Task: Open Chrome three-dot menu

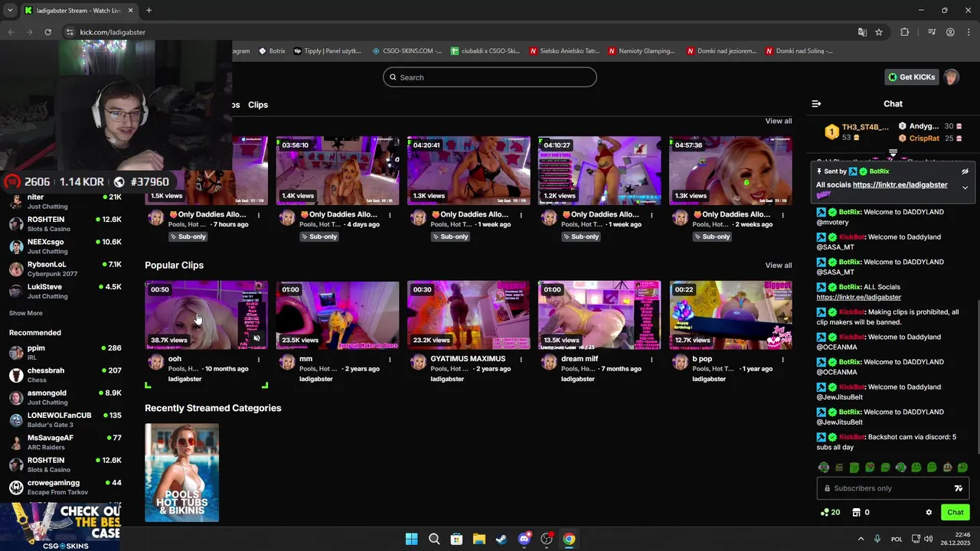Action: [969, 32]
